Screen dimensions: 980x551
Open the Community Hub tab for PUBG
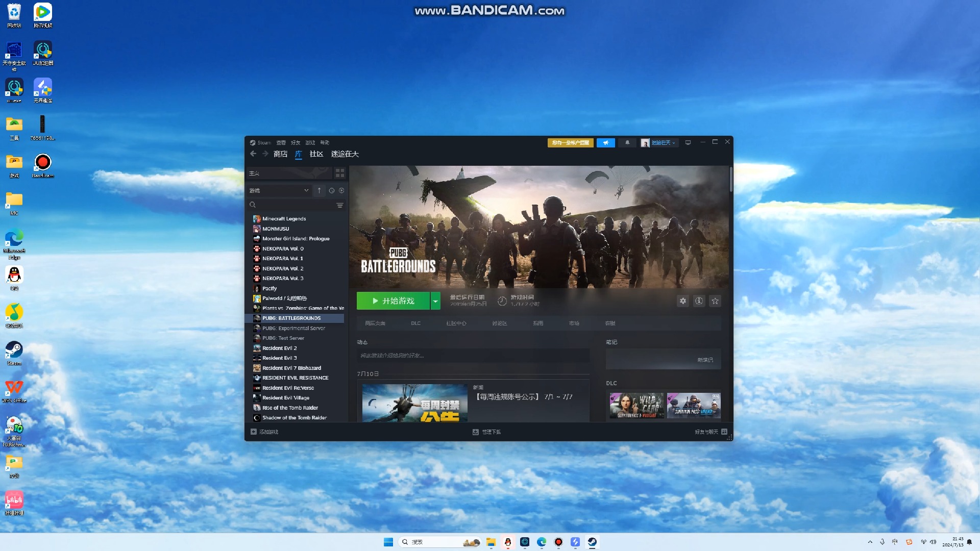(x=456, y=323)
